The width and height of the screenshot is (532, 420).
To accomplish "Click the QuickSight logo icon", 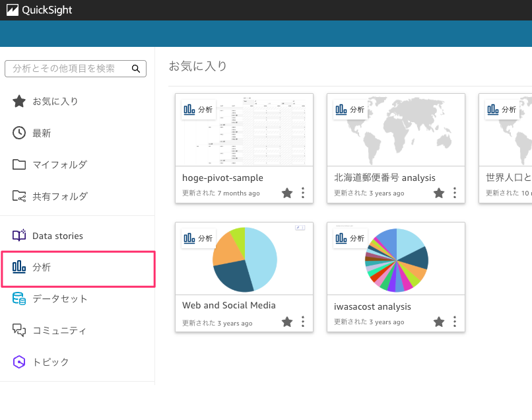I will coord(13,10).
